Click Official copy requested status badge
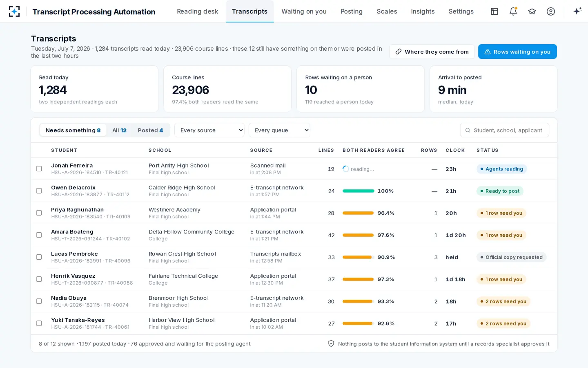Screen dimensions: 588x368 click(511, 257)
